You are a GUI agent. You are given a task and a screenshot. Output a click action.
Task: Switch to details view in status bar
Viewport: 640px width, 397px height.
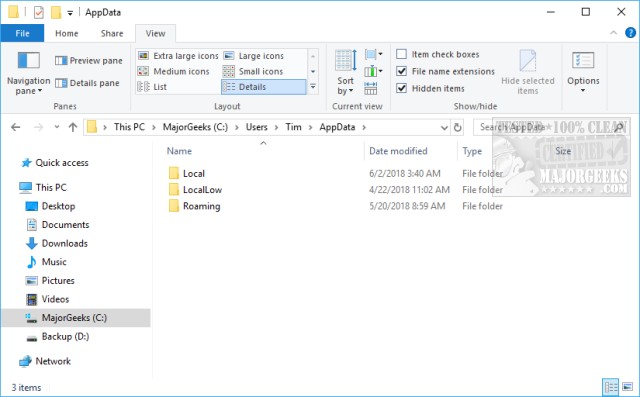coord(611,387)
